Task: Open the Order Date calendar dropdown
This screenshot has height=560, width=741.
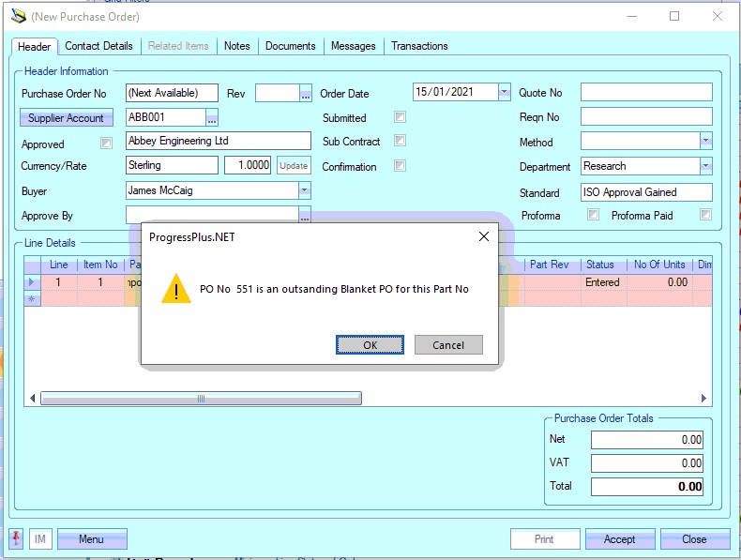Action: (x=504, y=92)
